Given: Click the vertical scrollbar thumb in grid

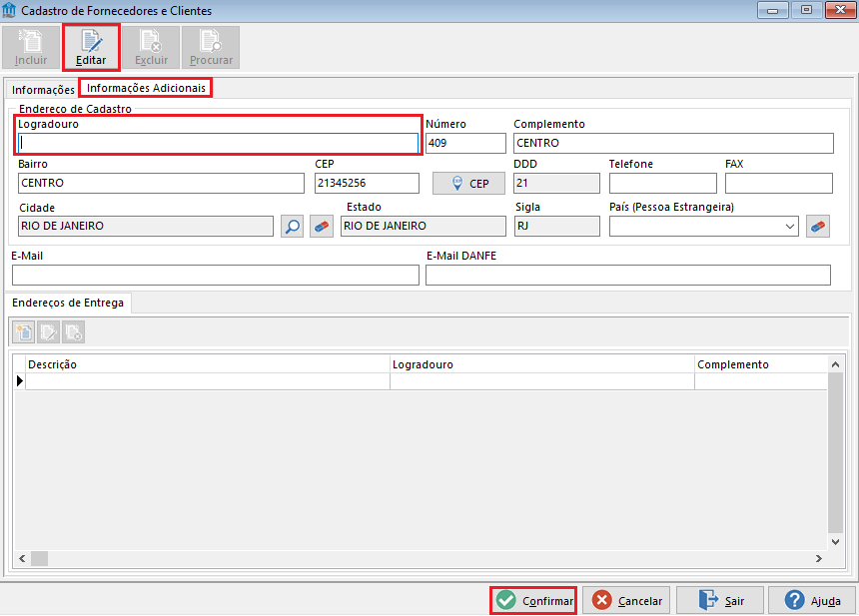Looking at the screenshot, I should (835, 453).
